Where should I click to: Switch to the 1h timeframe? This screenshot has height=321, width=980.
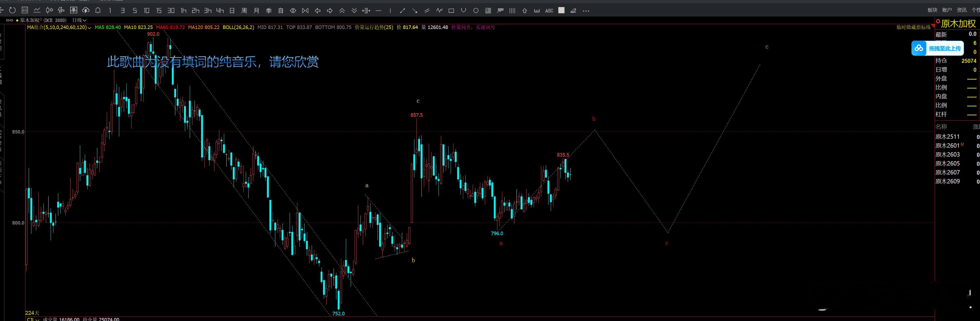coord(183,11)
